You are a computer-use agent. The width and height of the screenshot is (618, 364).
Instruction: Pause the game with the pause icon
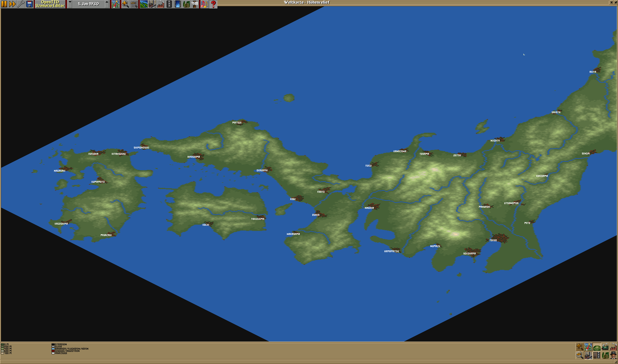pyautogui.click(x=4, y=4)
